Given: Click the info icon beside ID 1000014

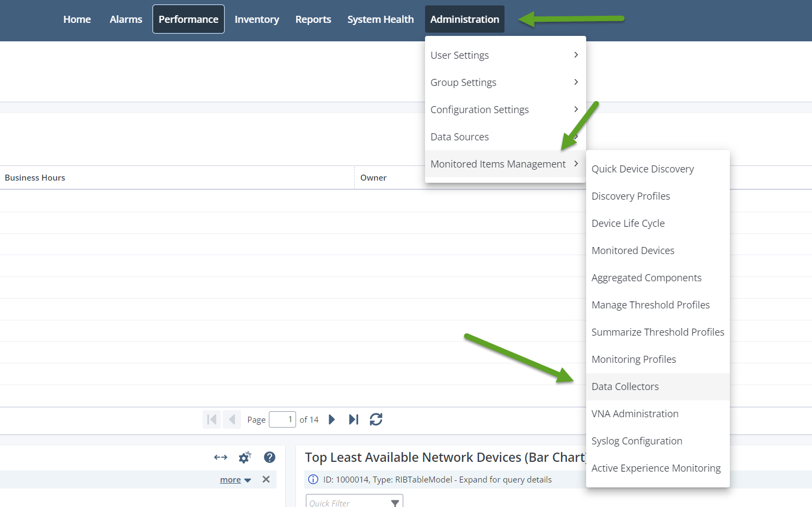Looking at the screenshot, I should tap(313, 479).
